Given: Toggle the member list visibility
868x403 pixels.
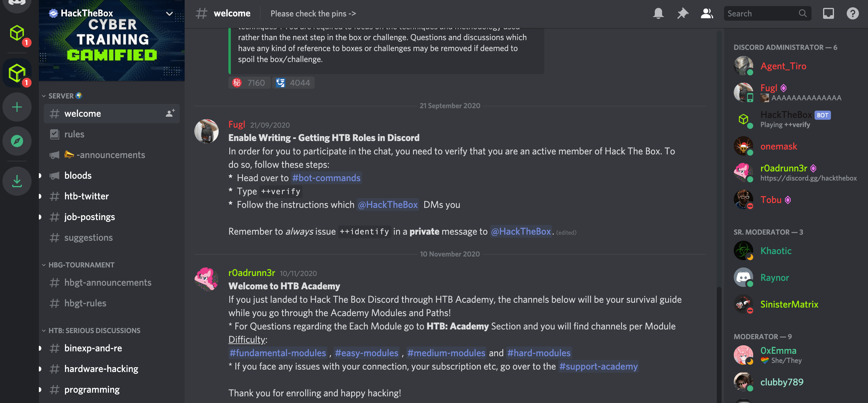Looking at the screenshot, I should click(706, 13).
